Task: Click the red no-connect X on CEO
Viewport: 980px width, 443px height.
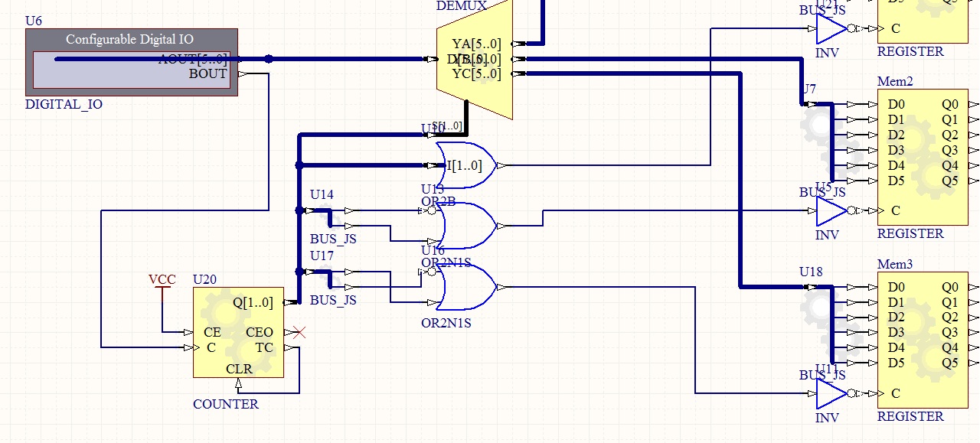Action: point(299,333)
